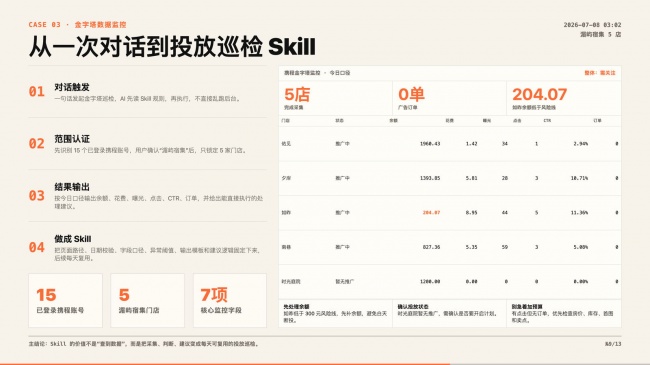The height and width of the screenshot is (365, 650).
Task: Click the orange step number 01
Action: tap(36, 92)
